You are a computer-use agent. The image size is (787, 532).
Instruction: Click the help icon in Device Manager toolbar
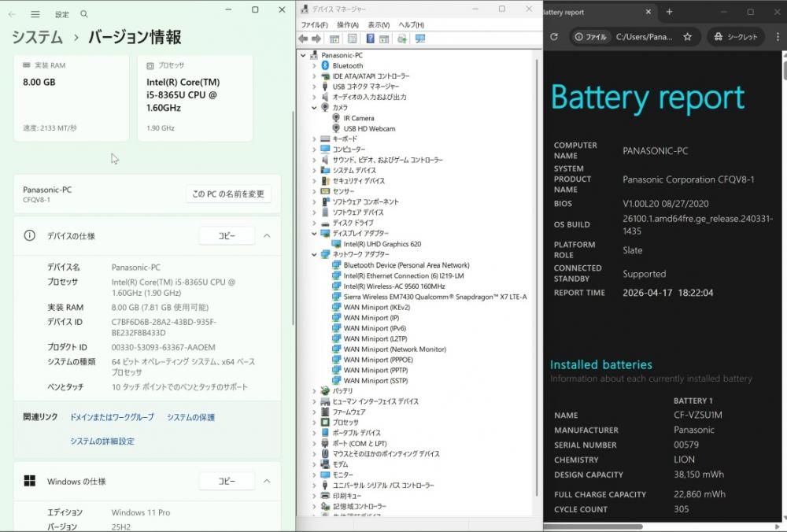coord(370,39)
